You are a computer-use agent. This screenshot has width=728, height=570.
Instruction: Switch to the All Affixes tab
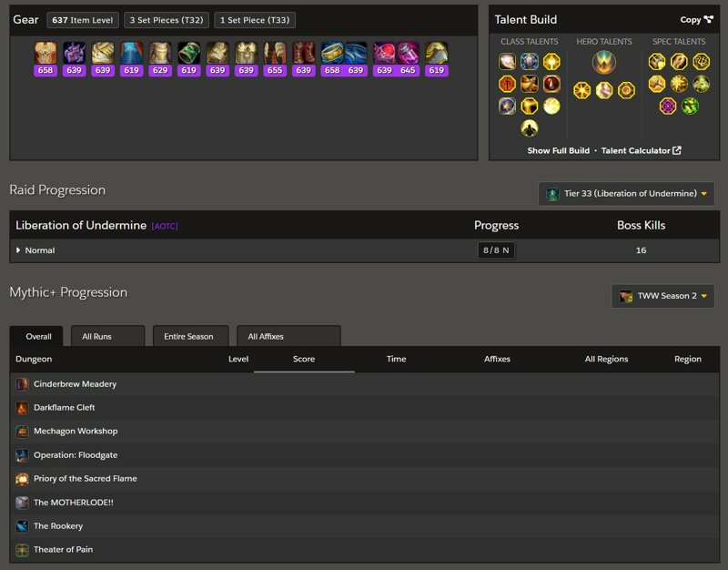coord(288,336)
